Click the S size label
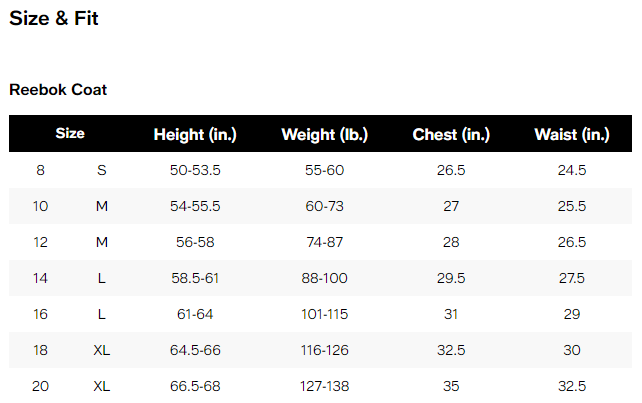642x403 pixels. tap(101, 170)
